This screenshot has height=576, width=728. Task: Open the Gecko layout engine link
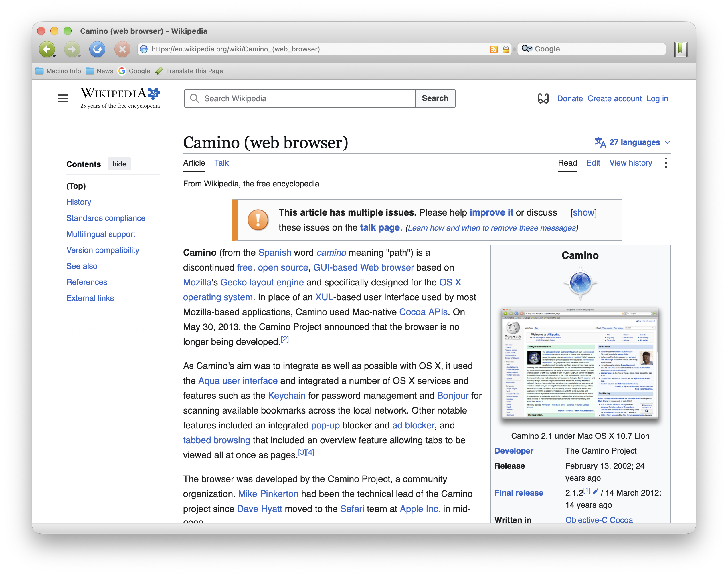(x=262, y=282)
